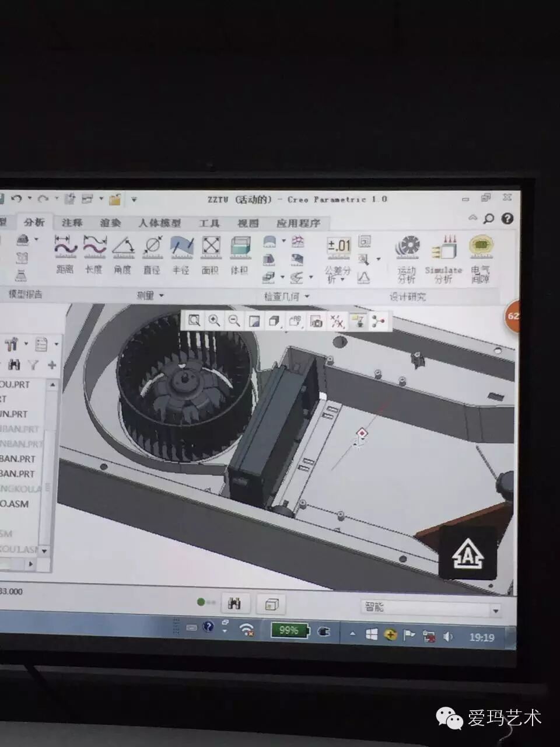
Task: Click the 3D box selection icon in status bar
Action: coord(271,604)
